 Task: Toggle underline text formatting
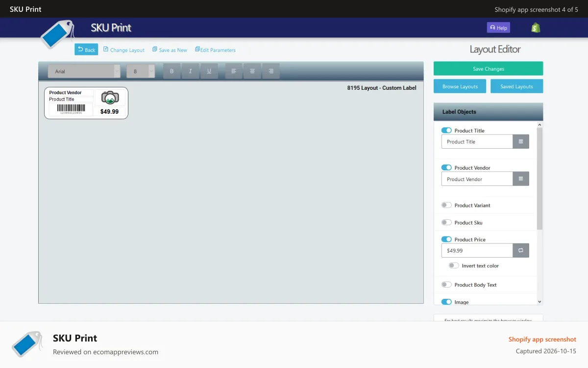click(209, 71)
